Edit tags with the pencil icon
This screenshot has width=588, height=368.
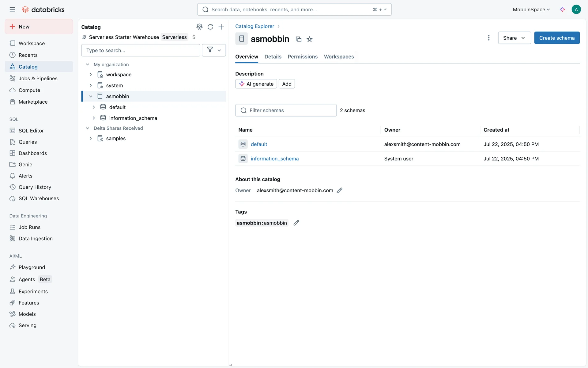click(296, 223)
